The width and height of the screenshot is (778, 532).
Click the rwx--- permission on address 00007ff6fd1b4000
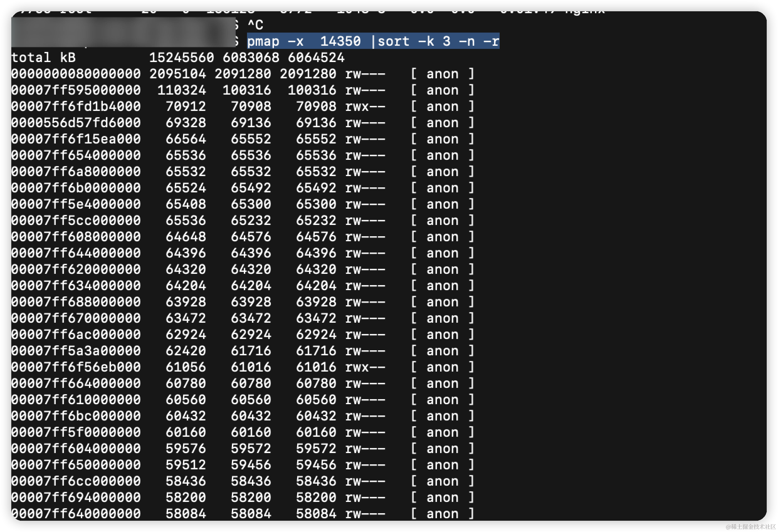click(365, 106)
